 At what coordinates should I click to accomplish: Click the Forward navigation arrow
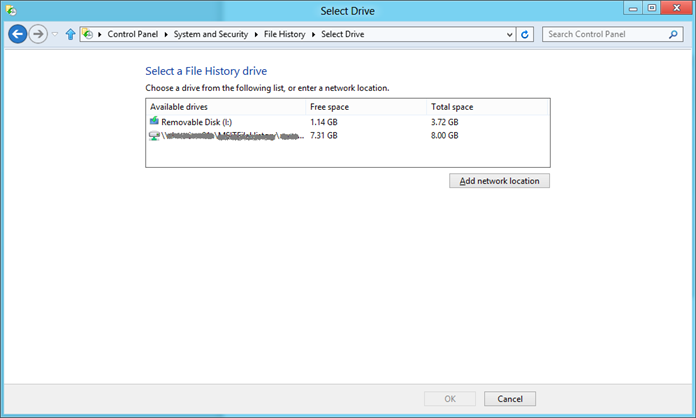pos(38,34)
